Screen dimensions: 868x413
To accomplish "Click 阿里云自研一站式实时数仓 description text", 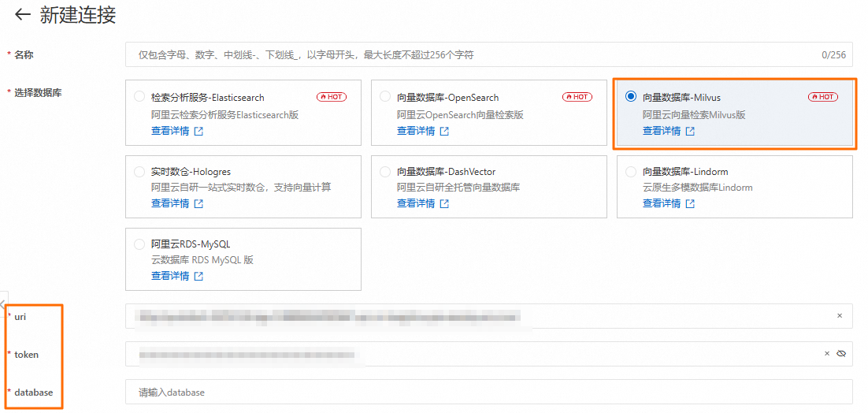I will coord(241,187).
